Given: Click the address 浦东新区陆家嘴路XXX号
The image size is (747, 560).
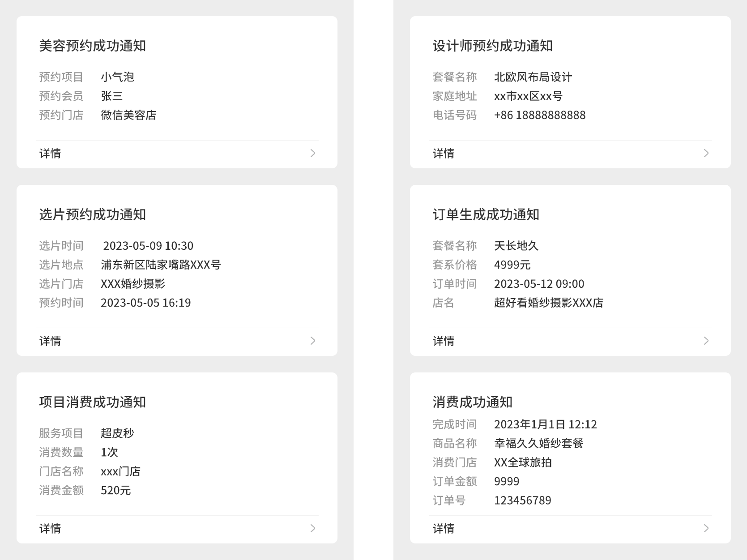Looking at the screenshot, I should click(x=161, y=265).
